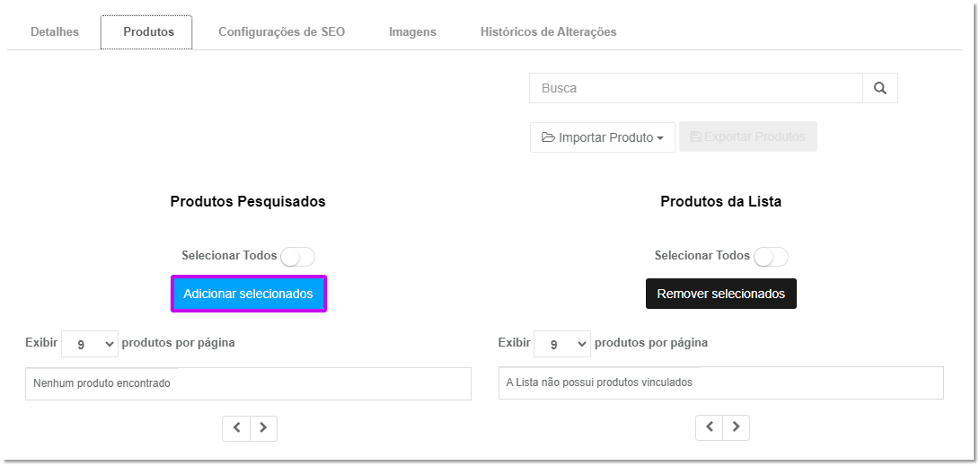Viewport: 980px width, 466px height.
Task: Select the Produtos tab
Action: click(x=148, y=31)
